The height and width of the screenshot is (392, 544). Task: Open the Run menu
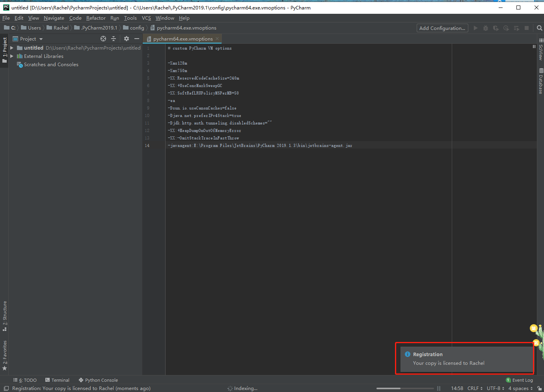coord(115,18)
